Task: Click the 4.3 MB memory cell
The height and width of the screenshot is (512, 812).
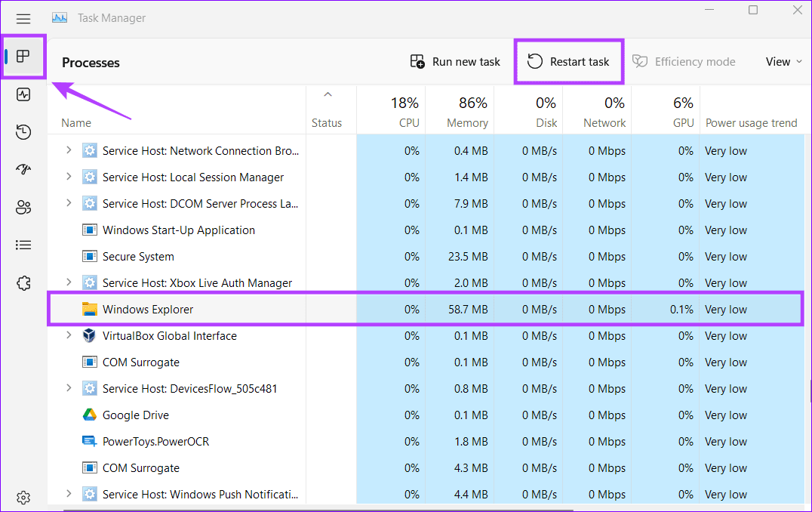Action: coord(471,468)
